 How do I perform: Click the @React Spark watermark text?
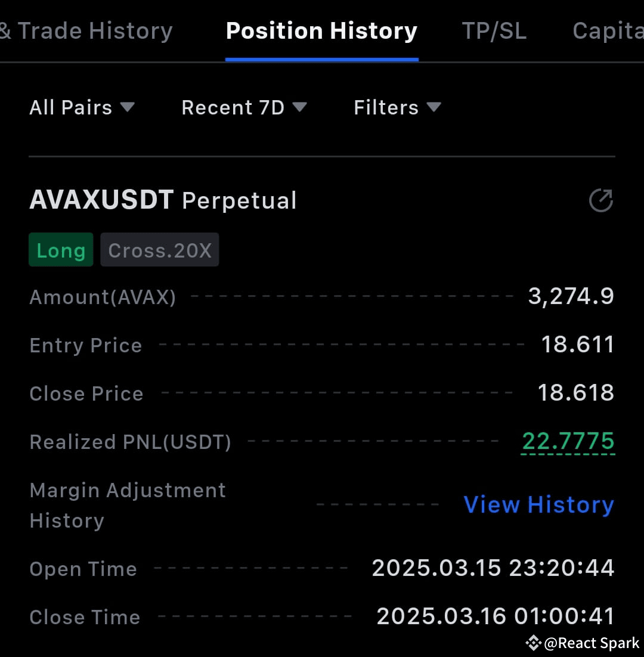click(592, 643)
